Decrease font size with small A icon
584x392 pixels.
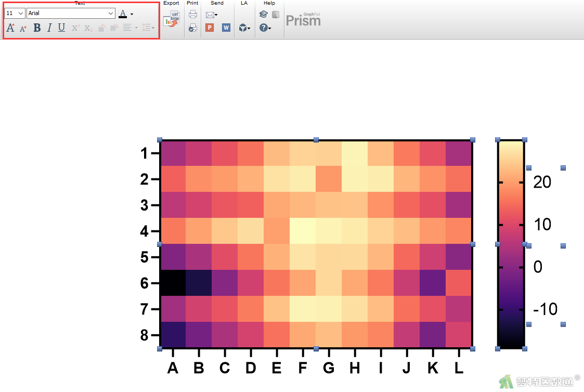coord(23,28)
